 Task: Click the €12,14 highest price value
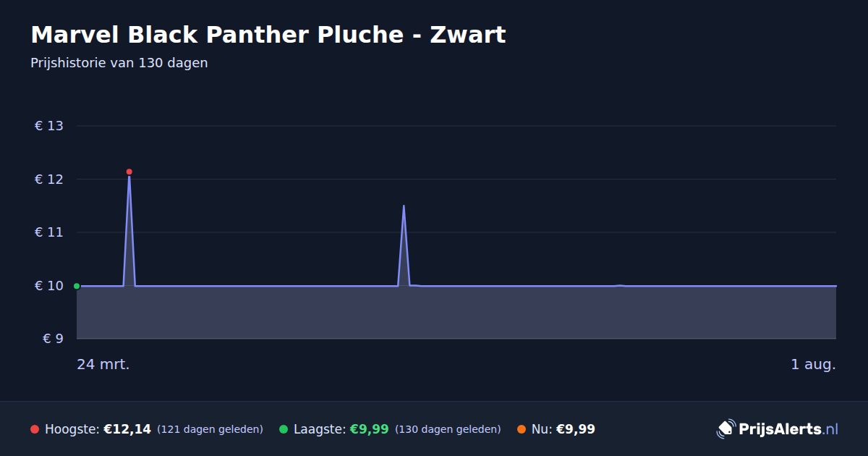(127, 429)
